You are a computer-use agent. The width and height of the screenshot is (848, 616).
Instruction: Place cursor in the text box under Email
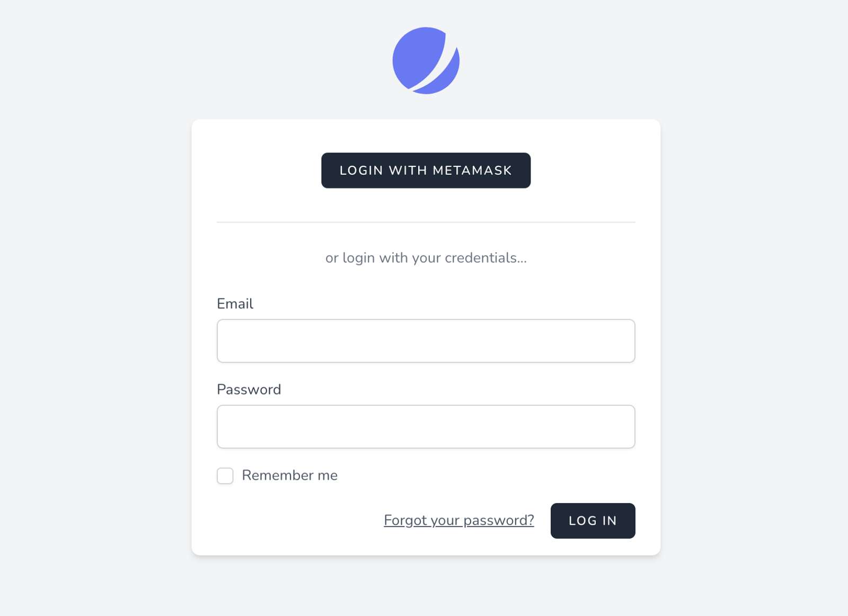(x=426, y=341)
